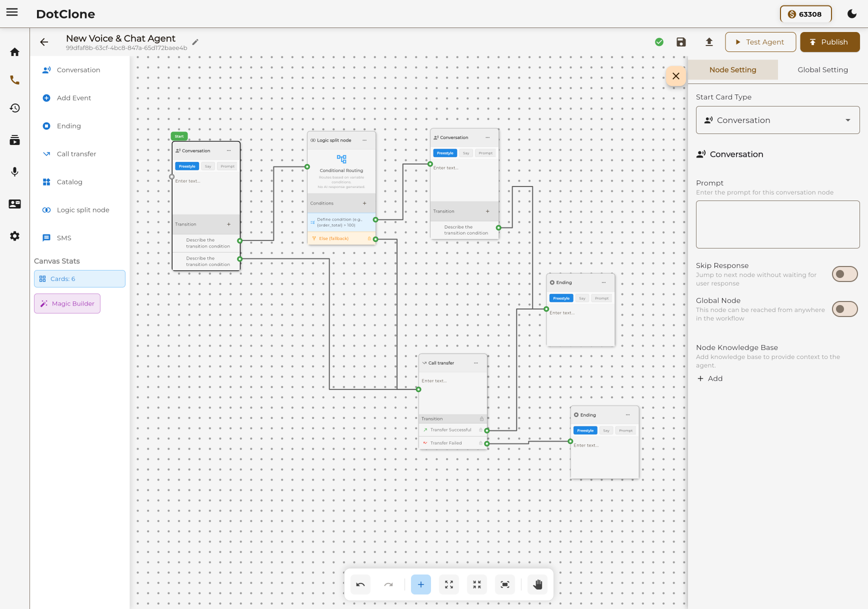
Task: Toggle the Skip Response switch
Action: pos(845,274)
